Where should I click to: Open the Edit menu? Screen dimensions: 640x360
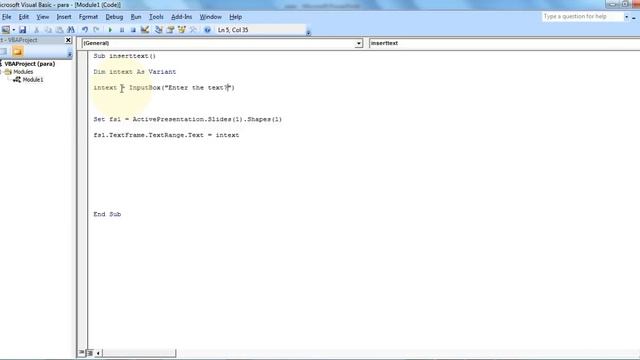tap(24, 17)
